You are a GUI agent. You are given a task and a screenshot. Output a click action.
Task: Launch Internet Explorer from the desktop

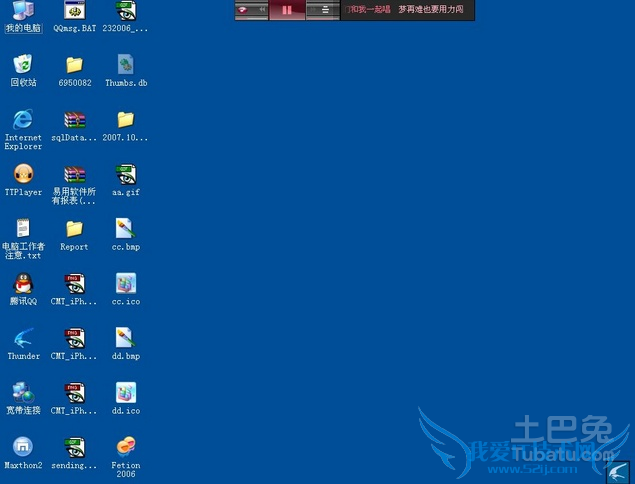pyautogui.click(x=23, y=130)
